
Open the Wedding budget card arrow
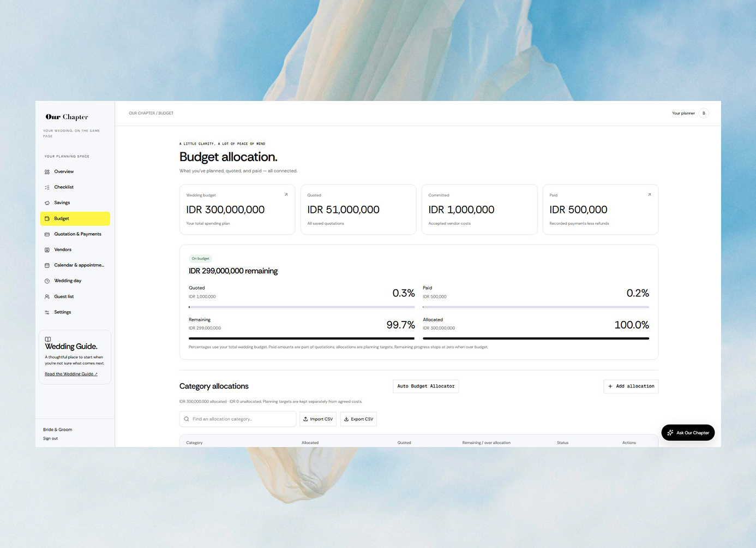tap(286, 194)
